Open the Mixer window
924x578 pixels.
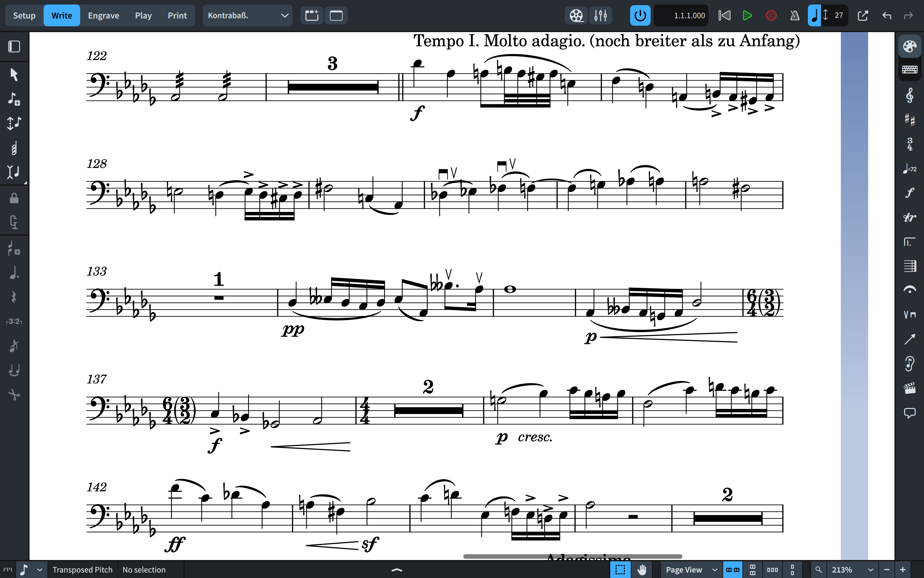[x=601, y=16]
